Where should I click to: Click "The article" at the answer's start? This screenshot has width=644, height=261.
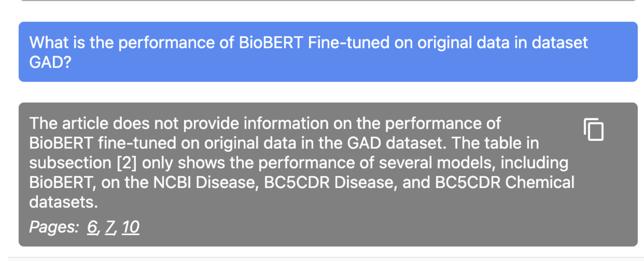click(x=68, y=123)
